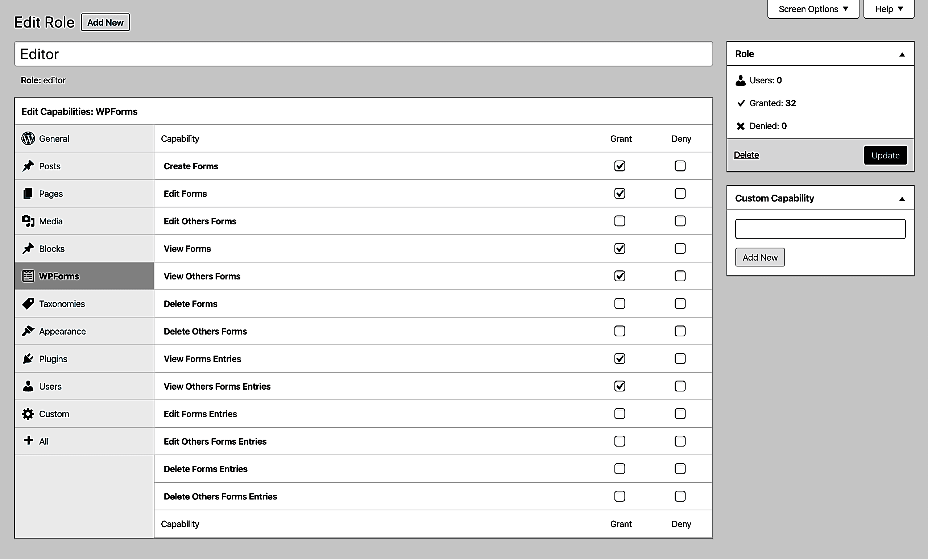Show the Appearance capabilities tab
928x560 pixels.
[84, 331]
